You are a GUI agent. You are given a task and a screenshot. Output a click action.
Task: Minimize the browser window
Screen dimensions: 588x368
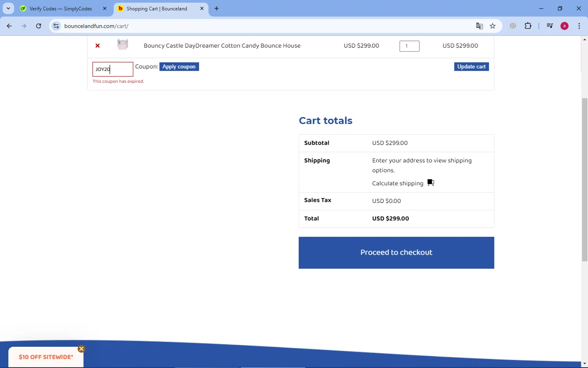tap(541, 9)
